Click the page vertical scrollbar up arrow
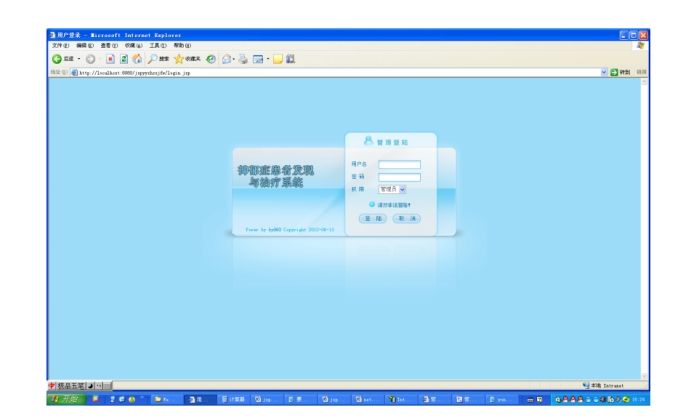Screen dimensions: 692x418 point(644,82)
